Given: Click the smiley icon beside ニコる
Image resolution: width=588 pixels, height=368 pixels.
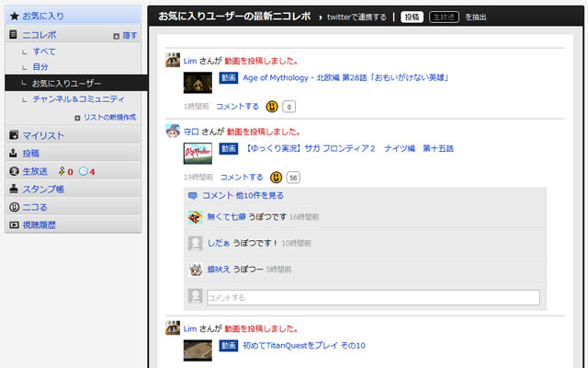Looking at the screenshot, I should tap(14, 207).
